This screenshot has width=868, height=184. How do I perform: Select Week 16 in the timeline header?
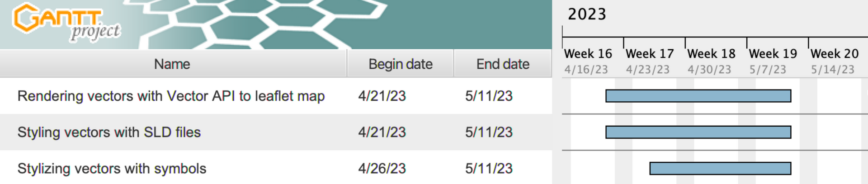[x=588, y=54]
